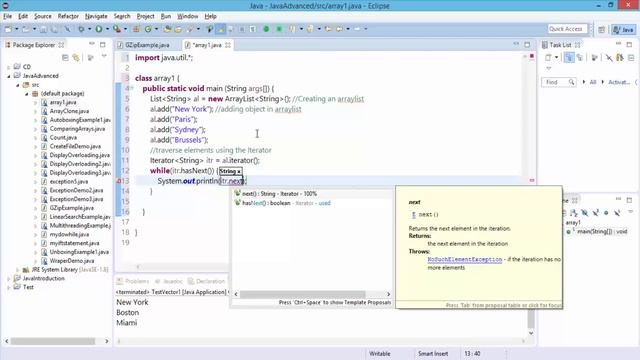Click Collapse All in Package Explorer
Screen dimensions: 640x360
(x=65, y=58)
